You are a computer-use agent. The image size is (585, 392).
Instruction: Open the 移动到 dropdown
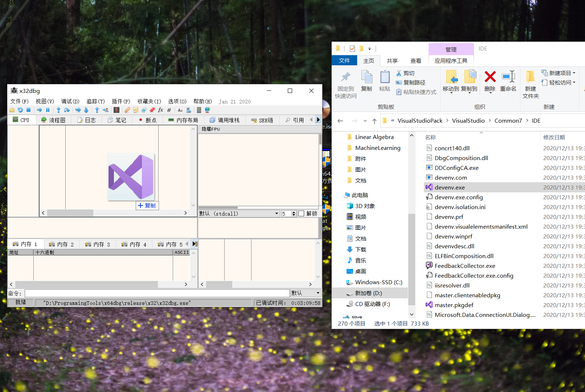(x=451, y=92)
